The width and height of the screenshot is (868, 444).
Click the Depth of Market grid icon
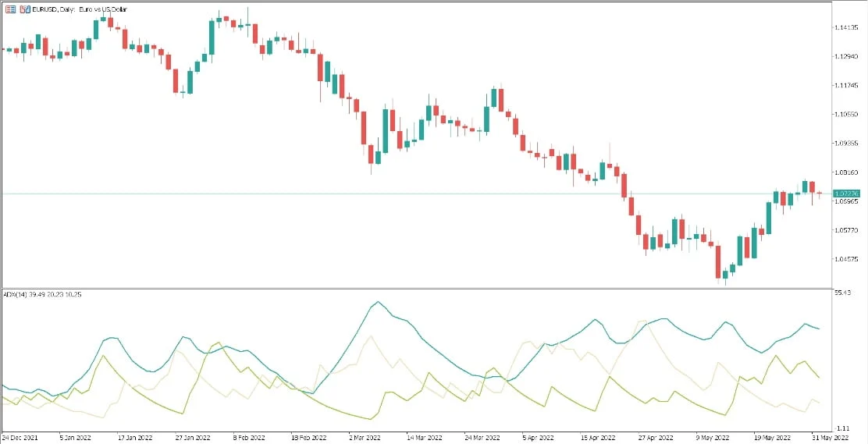[10, 9]
